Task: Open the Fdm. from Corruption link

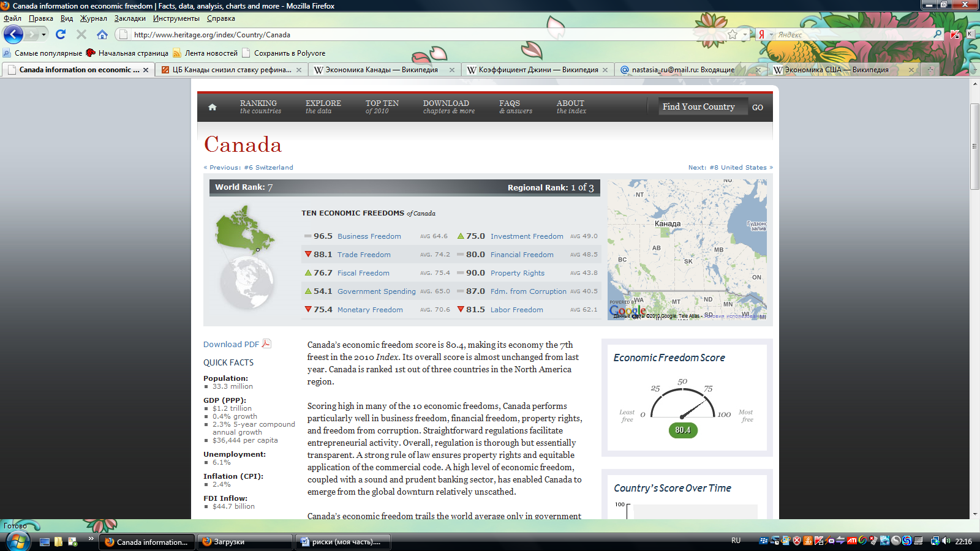Action: pos(529,291)
